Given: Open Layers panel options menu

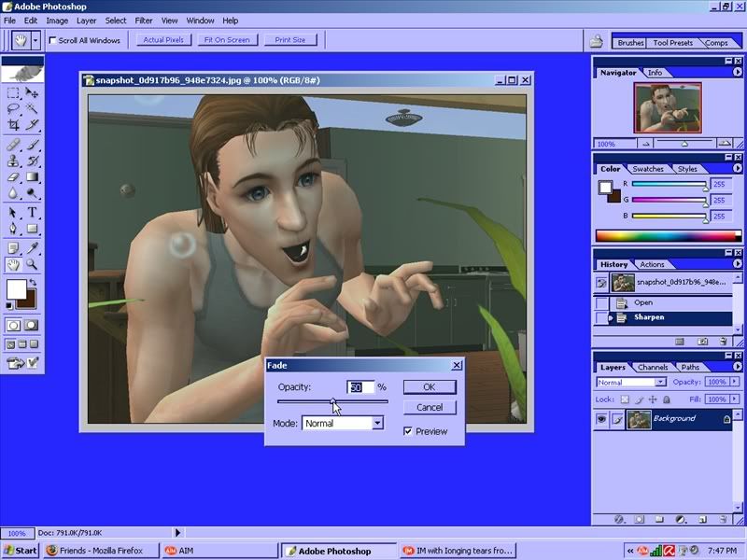Looking at the screenshot, I should pos(738,367).
